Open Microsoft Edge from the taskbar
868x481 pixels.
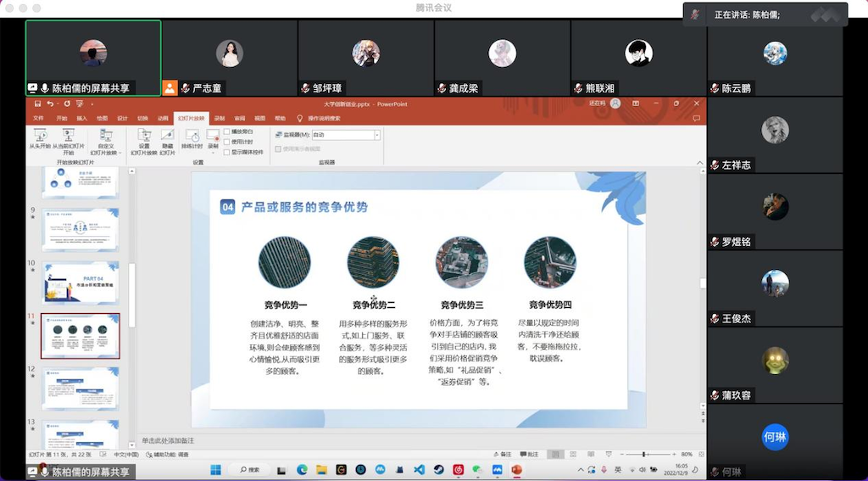(x=302, y=470)
